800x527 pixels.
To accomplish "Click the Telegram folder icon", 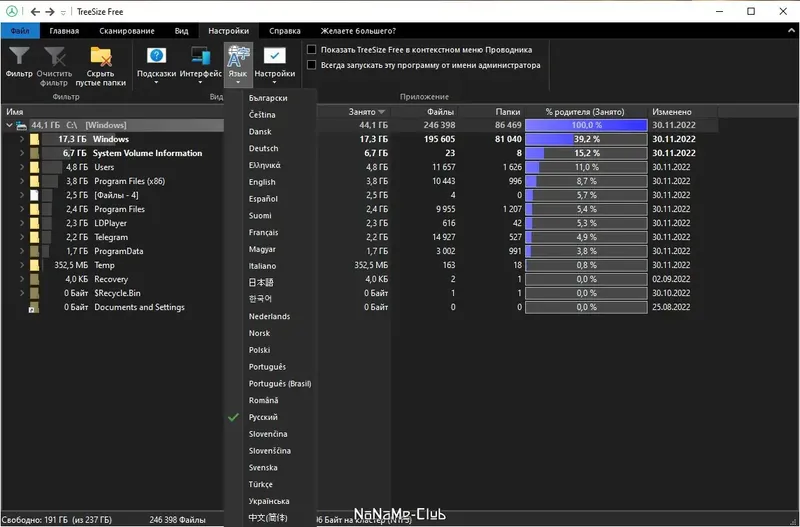I will [34, 237].
